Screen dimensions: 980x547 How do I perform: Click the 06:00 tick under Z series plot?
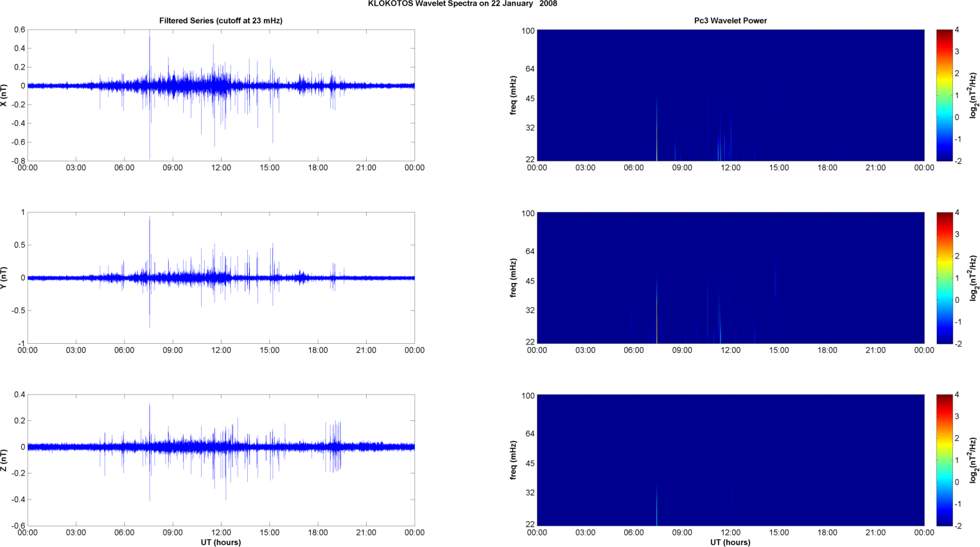tap(124, 532)
